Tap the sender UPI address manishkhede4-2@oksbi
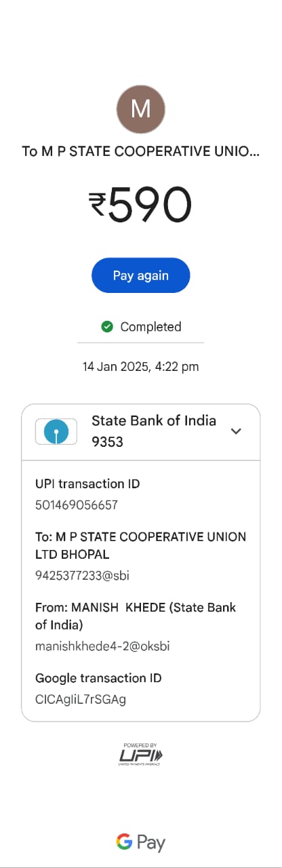The height and width of the screenshot is (868, 282). coord(102,646)
